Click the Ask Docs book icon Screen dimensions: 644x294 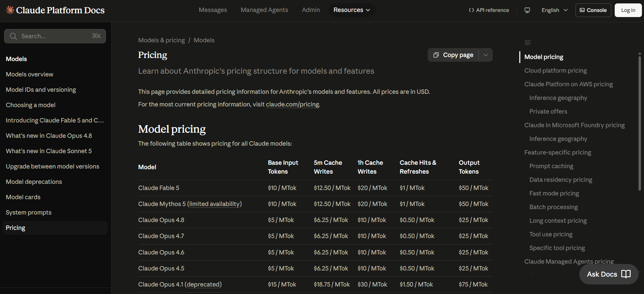click(626, 274)
